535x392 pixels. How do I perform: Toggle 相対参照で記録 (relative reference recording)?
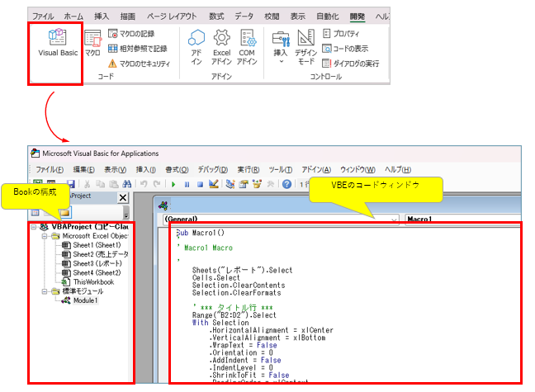[x=137, y=49]
